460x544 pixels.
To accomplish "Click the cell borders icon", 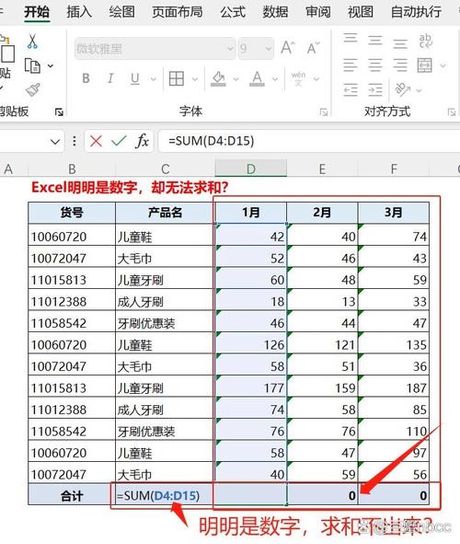I will tap(176, 79).
